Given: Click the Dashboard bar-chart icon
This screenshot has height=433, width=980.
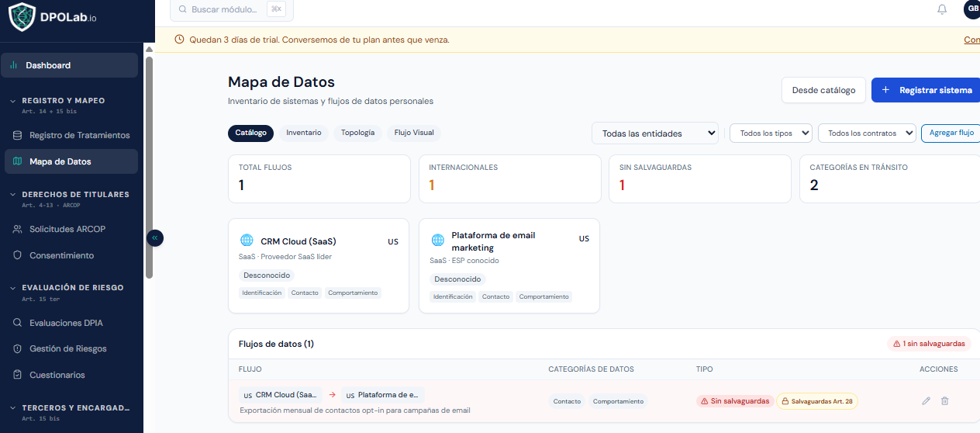Looking at the screenshot, I should (x=14, y=65).
